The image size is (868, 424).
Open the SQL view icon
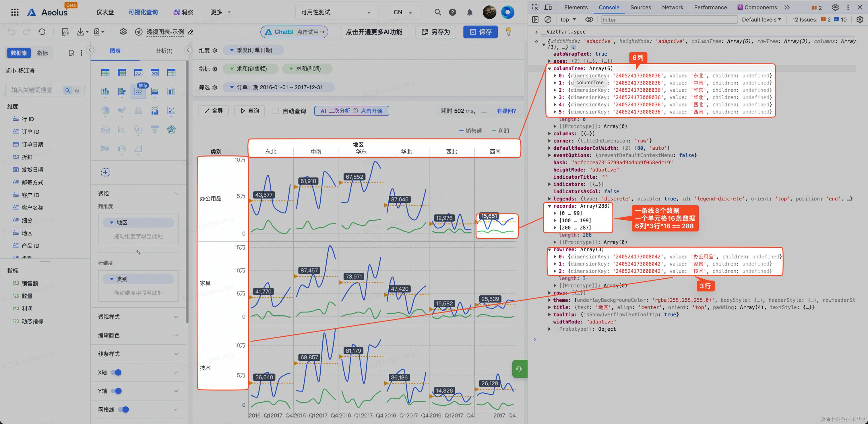pos(66,32)
